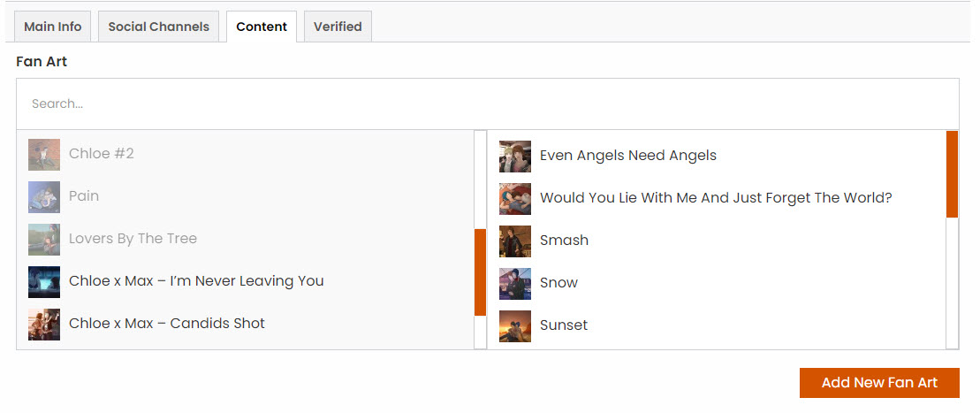Click the Pain fan art thumbnail
Image resolution: width=980 pixels, height=413 pixels.
[44, 197]
